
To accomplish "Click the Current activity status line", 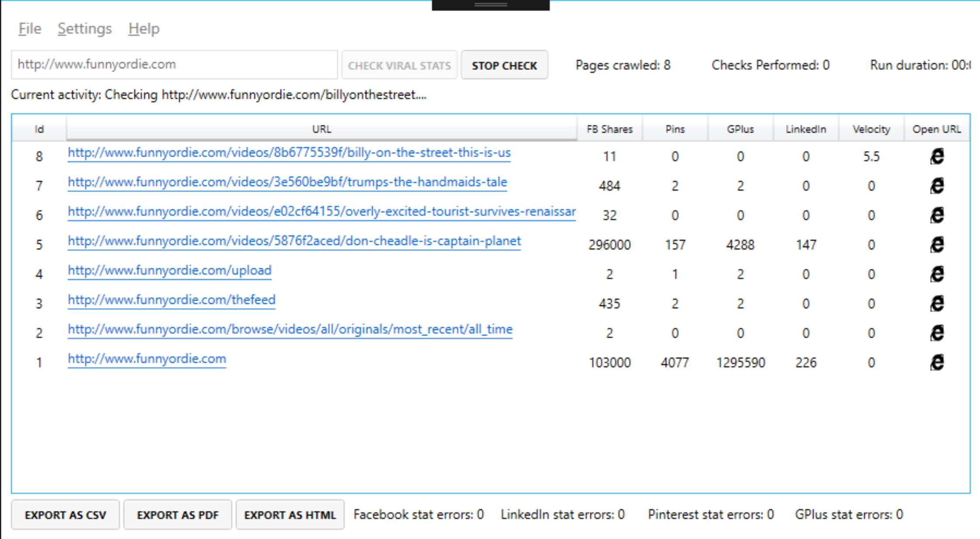I will click(219, 95).
